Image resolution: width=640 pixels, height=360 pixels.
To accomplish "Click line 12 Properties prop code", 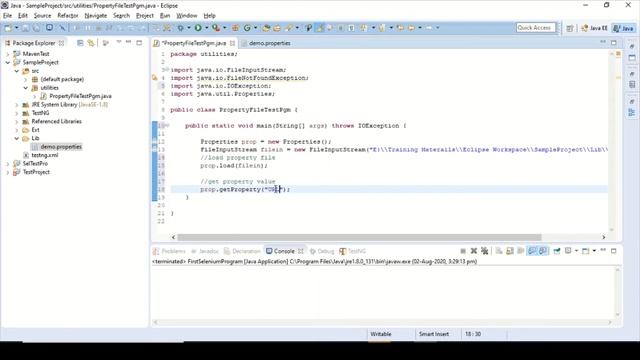I will click(266, 142).
